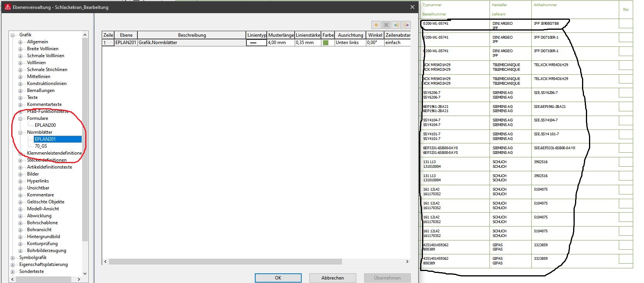The height and width of the screenshot is (283, 644).
Task: Expand the Allgemein node
Action: (x=20, y=42)
